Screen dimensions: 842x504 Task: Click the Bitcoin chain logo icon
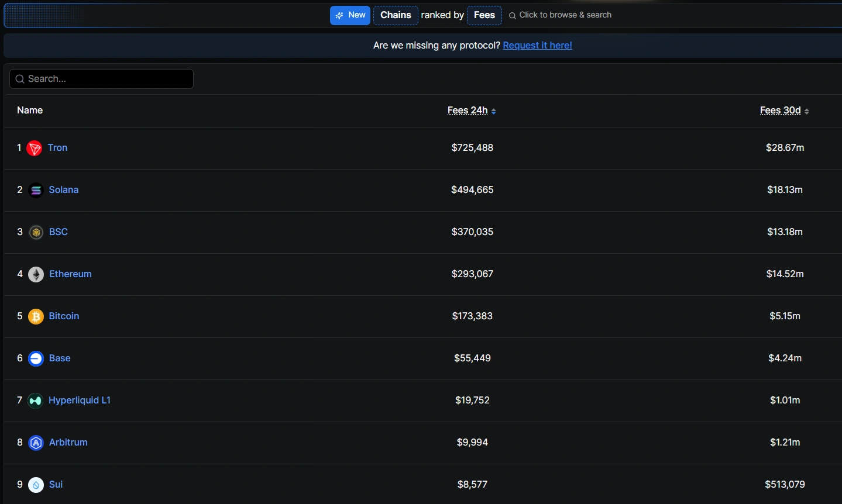tap(36, 317)
